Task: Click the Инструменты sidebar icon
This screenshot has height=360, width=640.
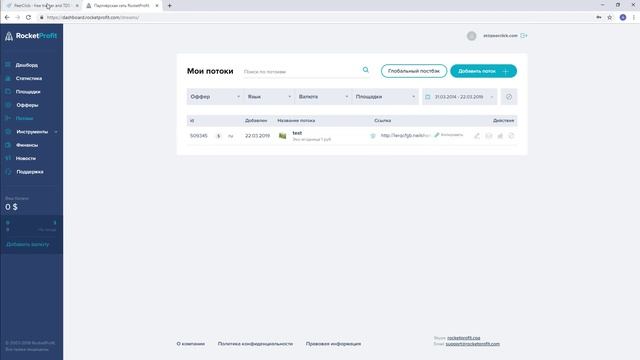Action: [x=8, y=131]
